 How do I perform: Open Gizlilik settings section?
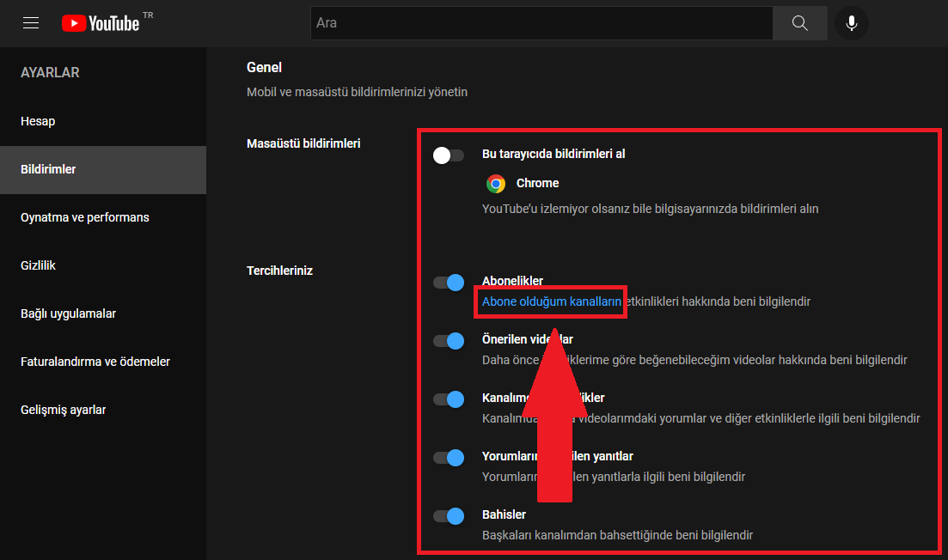[x=38, y=265]
